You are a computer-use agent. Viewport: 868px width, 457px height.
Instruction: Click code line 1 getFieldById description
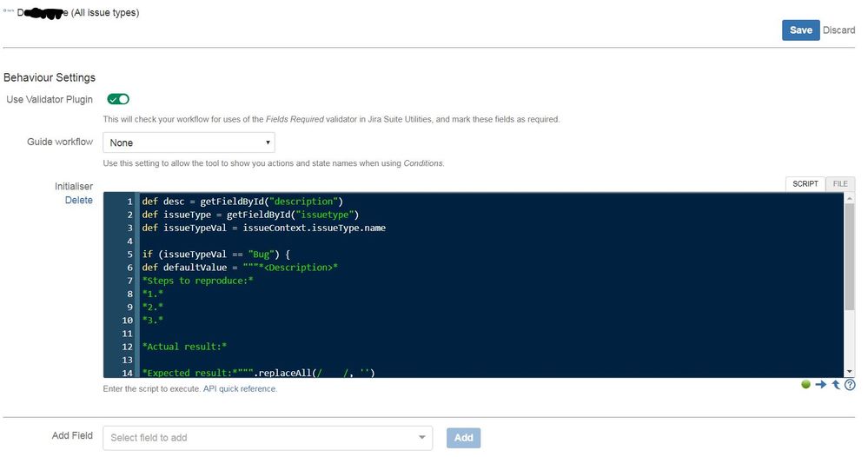click(x=242, y=202)
